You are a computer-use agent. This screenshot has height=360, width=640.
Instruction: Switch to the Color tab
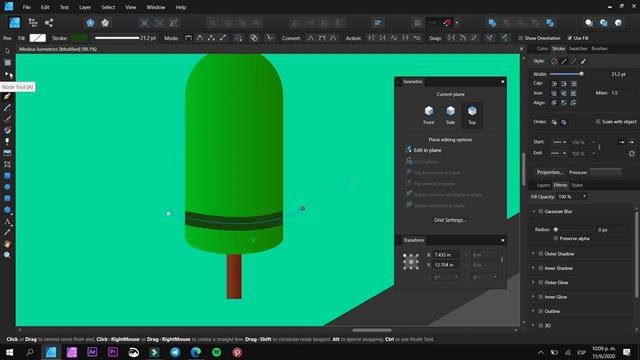click(x=542, y=49)
